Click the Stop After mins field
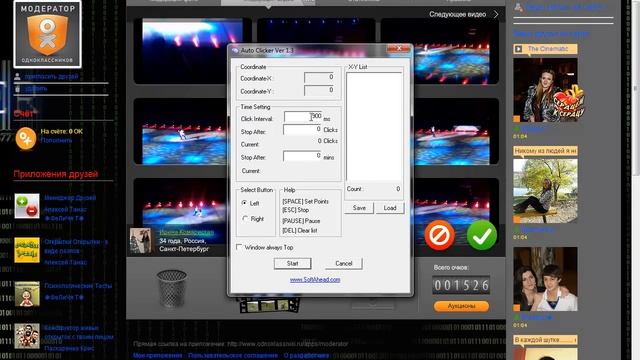 point(302,156)
